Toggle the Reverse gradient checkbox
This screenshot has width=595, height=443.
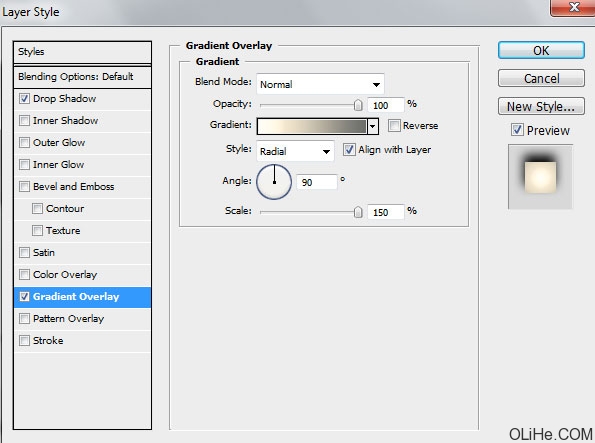(394, 125)
